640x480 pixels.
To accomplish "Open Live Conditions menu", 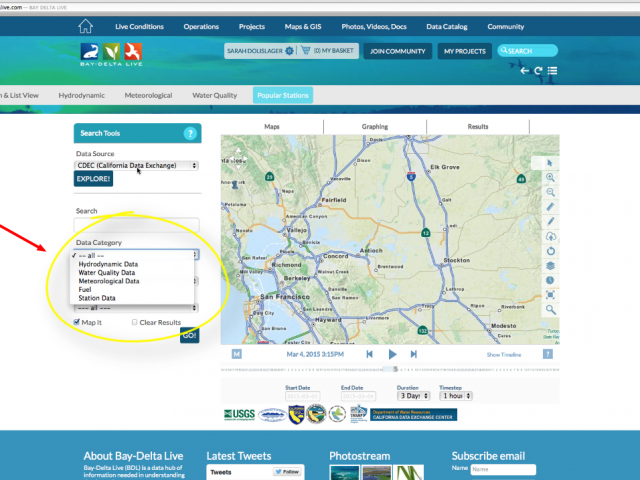I will [139, 27].
